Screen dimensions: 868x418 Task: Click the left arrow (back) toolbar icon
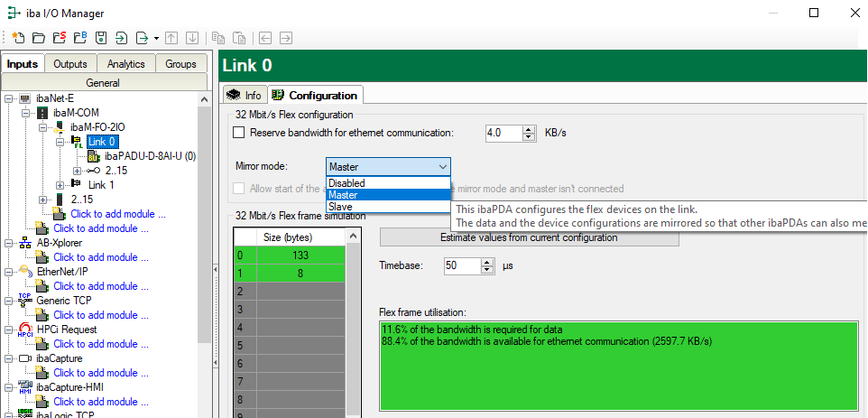coord(265,38)
